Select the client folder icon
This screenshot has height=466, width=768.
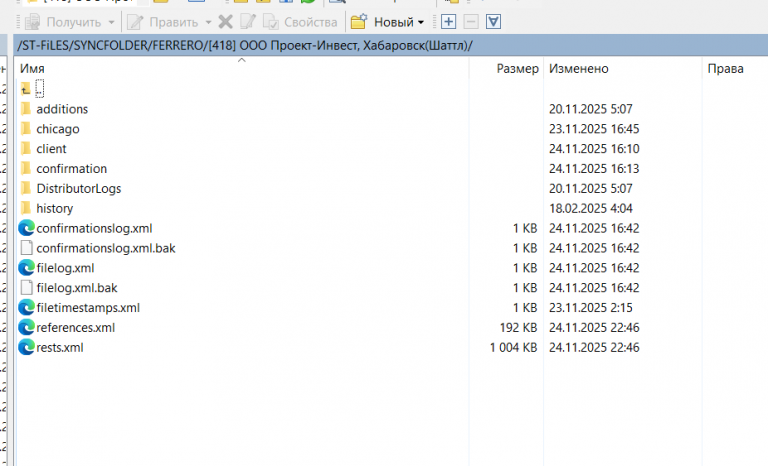click(26, 148)
